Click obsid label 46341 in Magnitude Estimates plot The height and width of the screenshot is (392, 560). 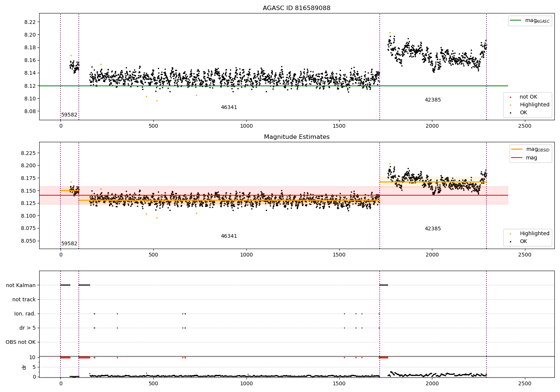click(x=229, y=236)
